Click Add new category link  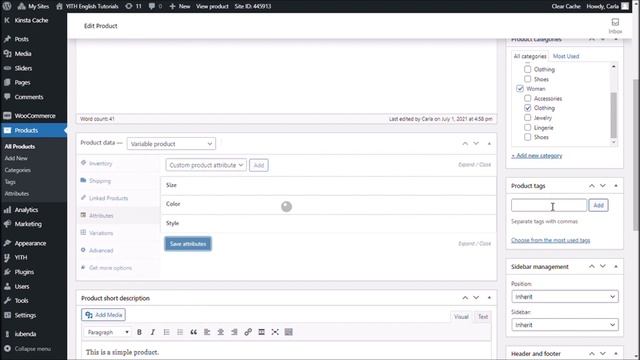[537, 156]
